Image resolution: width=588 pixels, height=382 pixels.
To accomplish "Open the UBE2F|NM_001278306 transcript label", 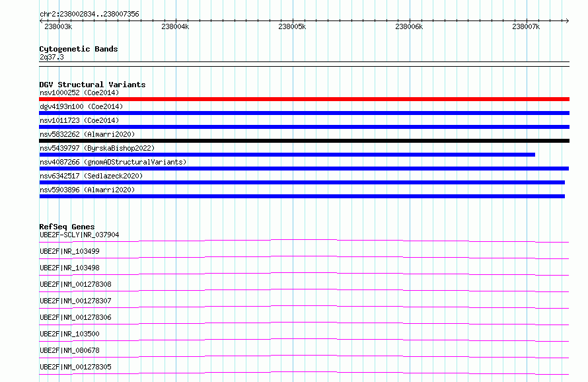I will click(76, 317).
